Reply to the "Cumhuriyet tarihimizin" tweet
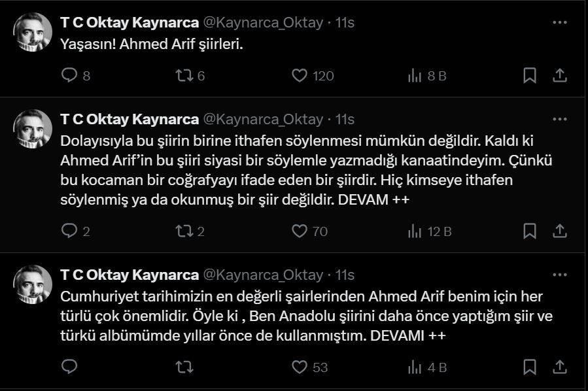Screen dimensions: 588x391 click(69, 367)
